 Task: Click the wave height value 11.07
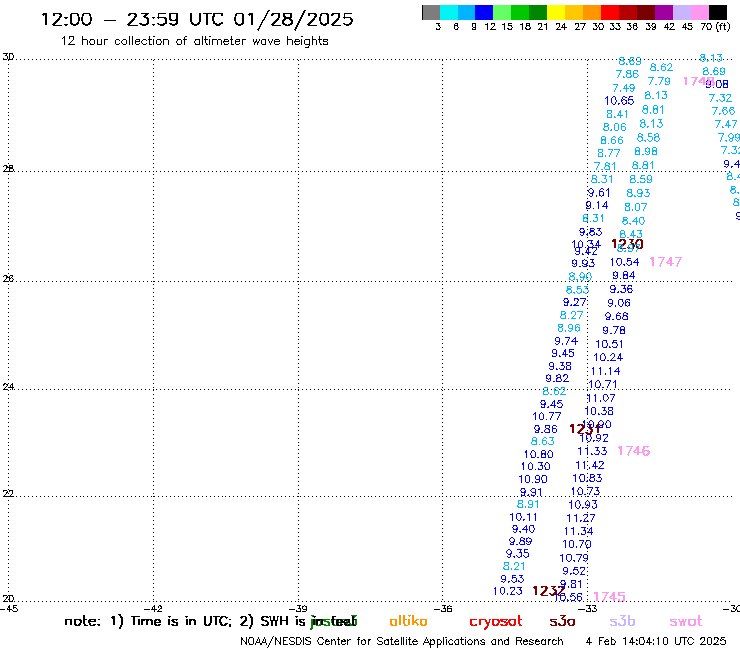pos(601,398)
